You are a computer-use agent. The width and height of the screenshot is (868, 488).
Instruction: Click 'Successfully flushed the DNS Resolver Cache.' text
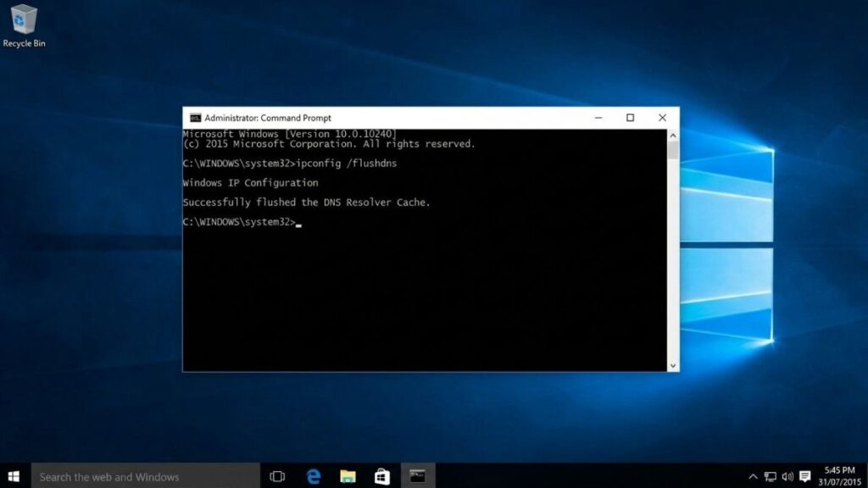pos(306,202)
